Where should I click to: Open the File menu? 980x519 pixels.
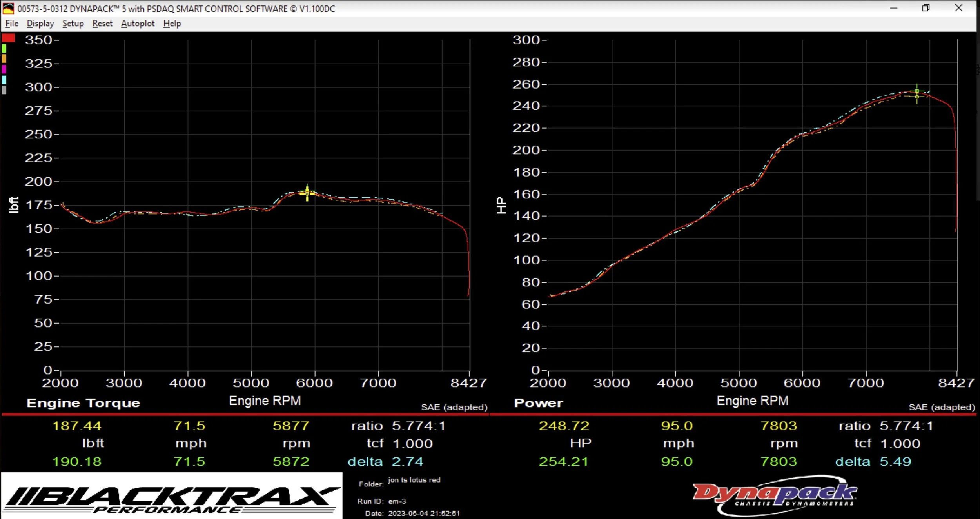coord(12,24)
